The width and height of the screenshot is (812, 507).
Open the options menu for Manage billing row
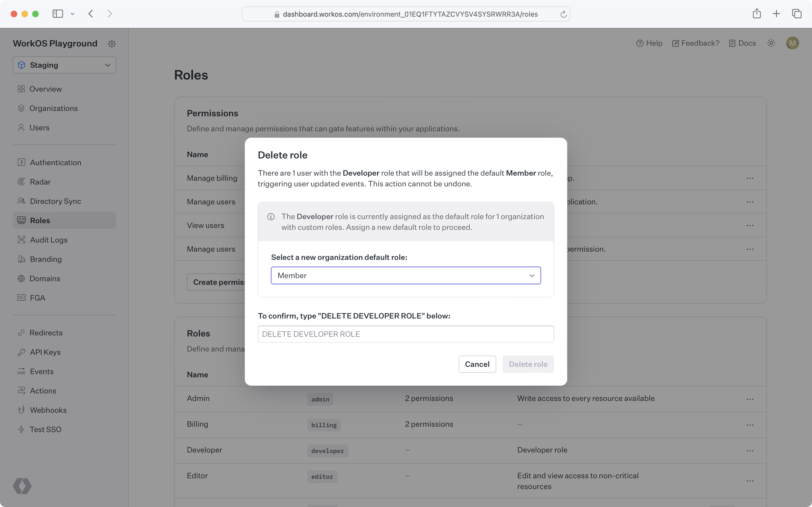[750, 178]
